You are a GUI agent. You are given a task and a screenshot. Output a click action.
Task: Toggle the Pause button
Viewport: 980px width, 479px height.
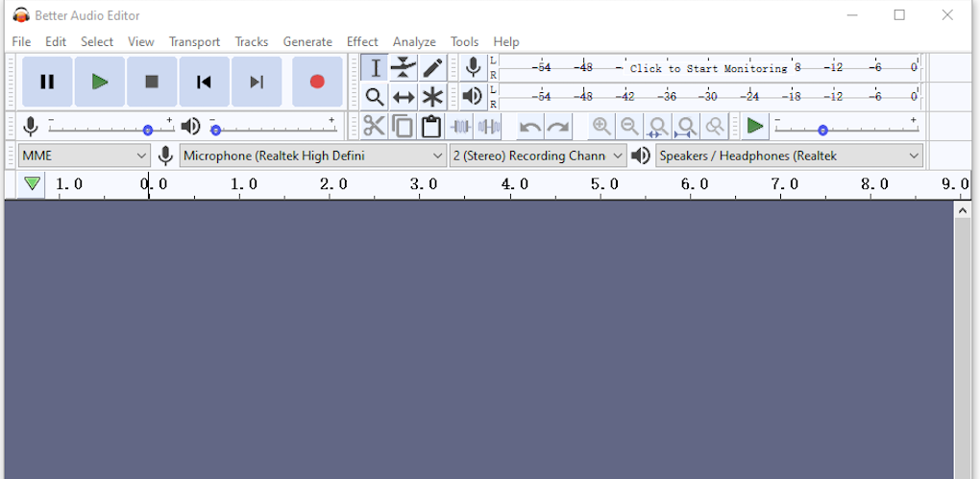click(x=47, y=82)
